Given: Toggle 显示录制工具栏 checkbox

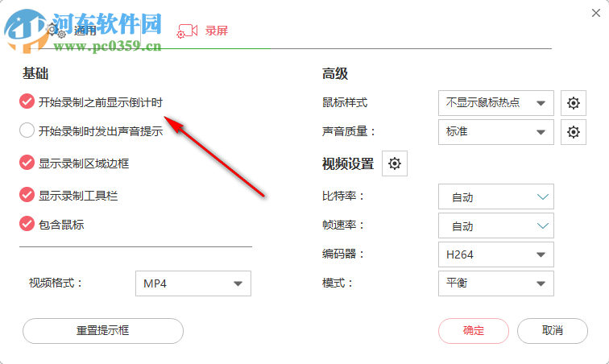Looking at the screenshot, I should pyautogui.click(x=27, y=195).
